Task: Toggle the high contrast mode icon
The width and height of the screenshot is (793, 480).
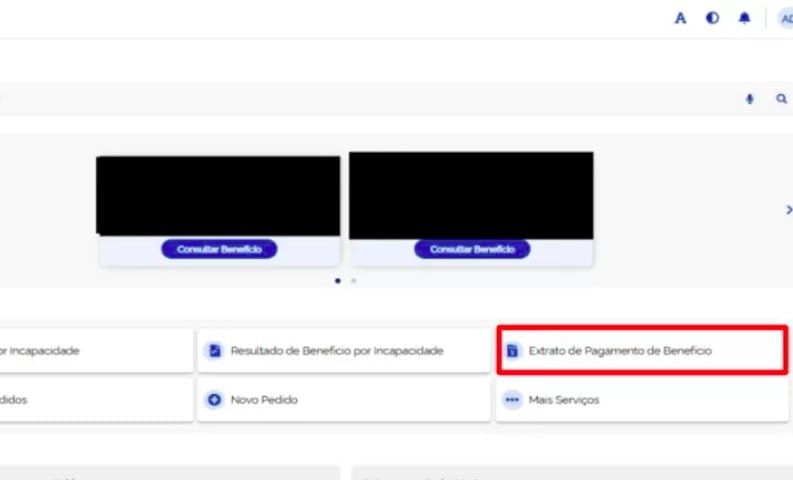Action: coord(712,18)
